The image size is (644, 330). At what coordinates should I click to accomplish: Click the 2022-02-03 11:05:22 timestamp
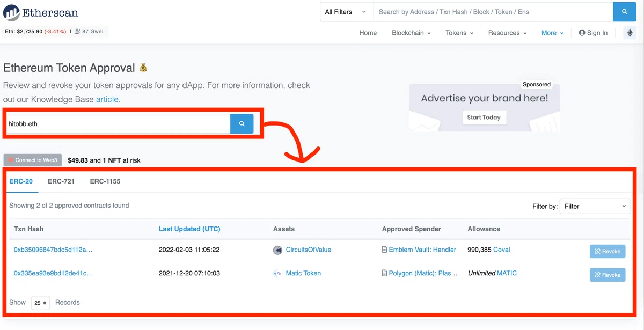(x=189, y=250)
